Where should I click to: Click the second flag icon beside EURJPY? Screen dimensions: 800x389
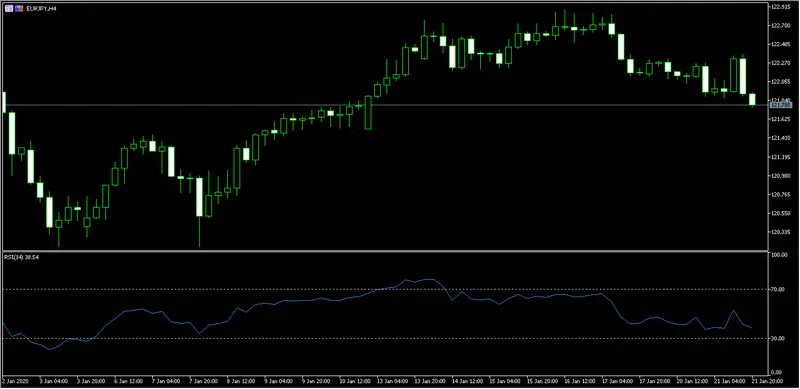click(19, 9)
